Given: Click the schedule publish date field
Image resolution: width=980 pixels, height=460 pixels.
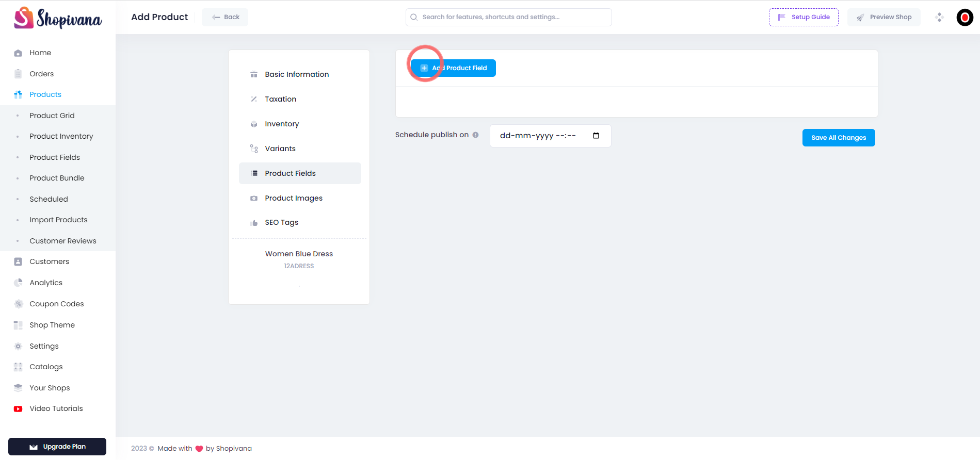Looking at the screenshot, I should pyautogui.click(x=550, y=136).
